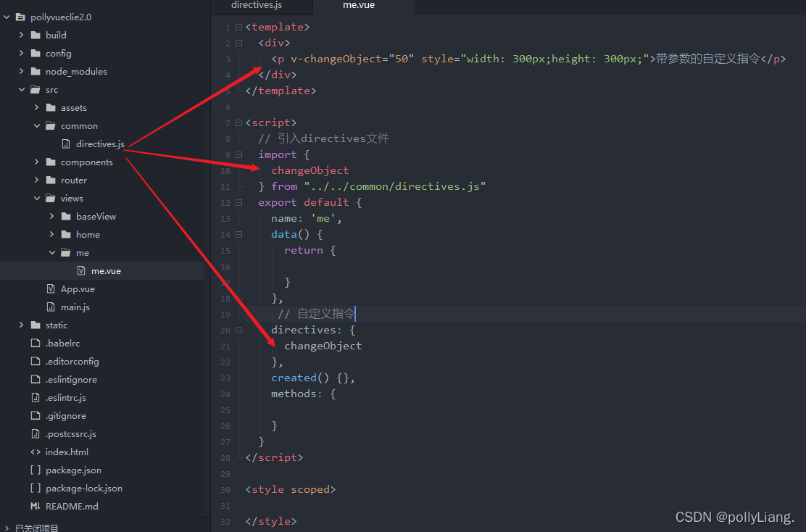The height and width of the screenshot is (532, 806).
Task: Collapse the src folder
Action: click(x=22, y=89)
